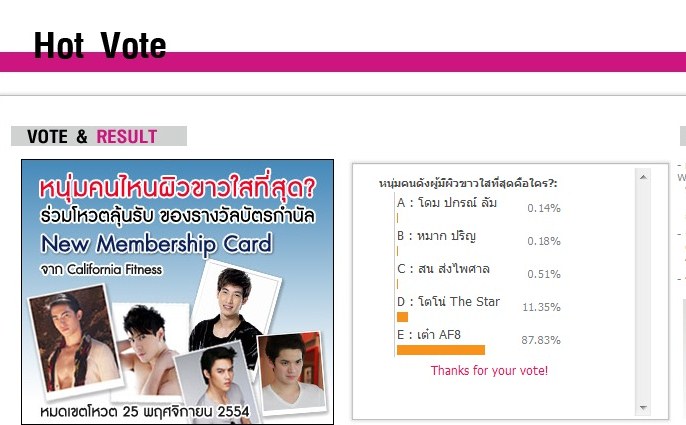Click the poll results scrollbar track
This screenshot has height=425, width=686.
pos(643,292)
